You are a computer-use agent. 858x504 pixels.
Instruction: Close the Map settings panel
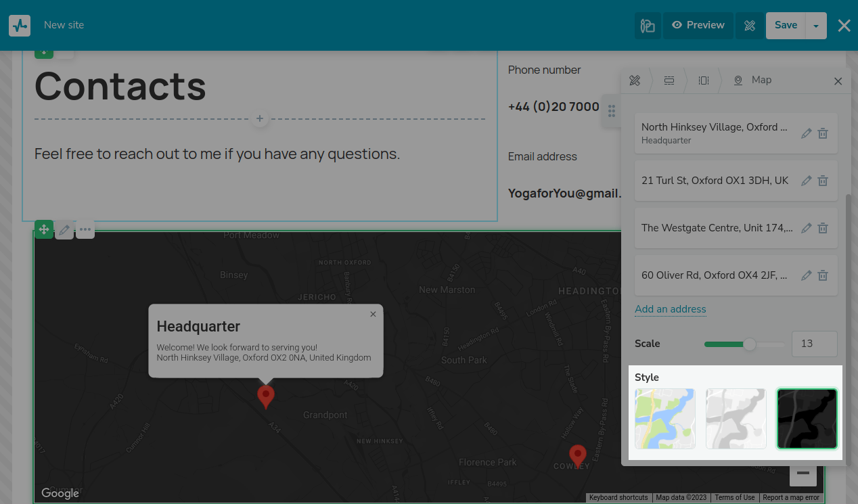(x=838, y=81)
